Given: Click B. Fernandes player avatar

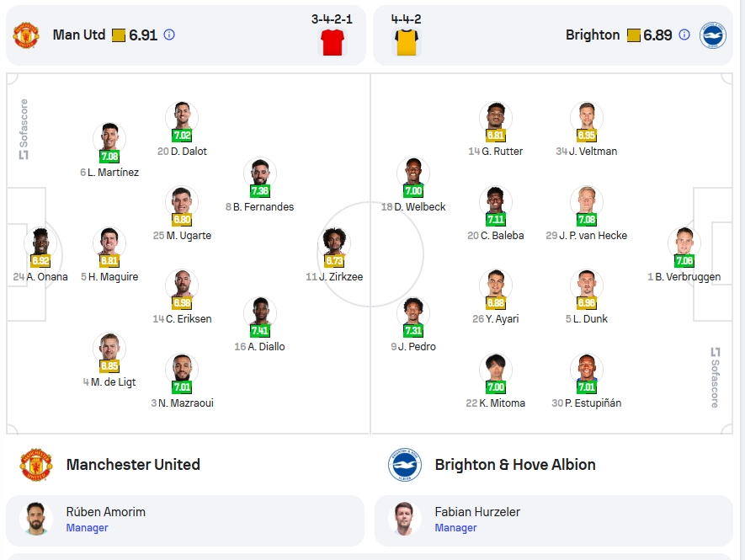Looking at the screenshot, I should click(x=260, y=173).
